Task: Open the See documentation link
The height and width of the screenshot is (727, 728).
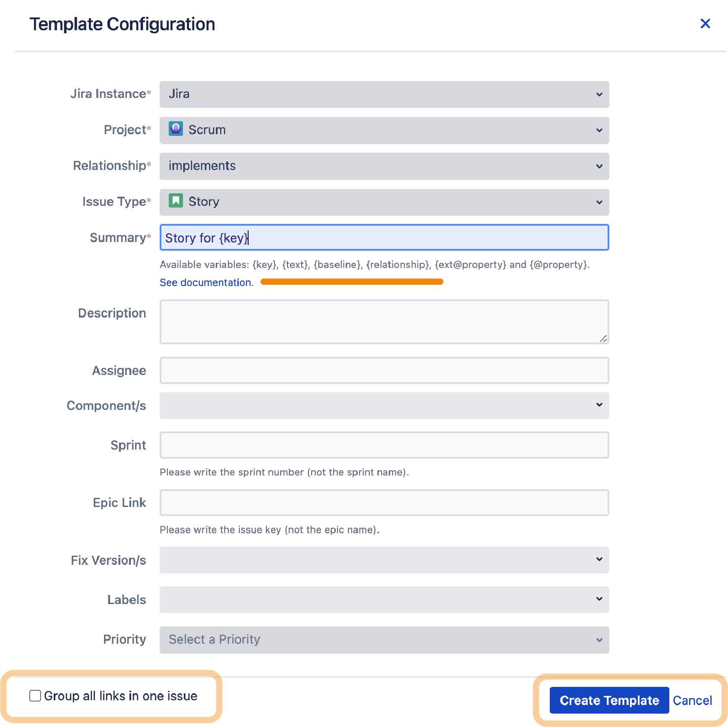Action: (205, 282)
